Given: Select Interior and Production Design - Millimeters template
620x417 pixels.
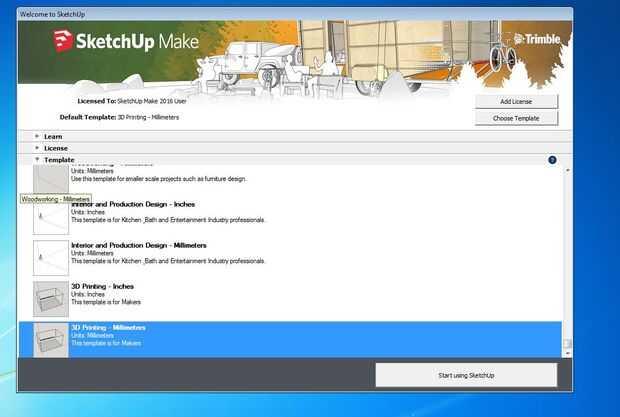Looking at the screenshot, I should (x=290, y=257).
